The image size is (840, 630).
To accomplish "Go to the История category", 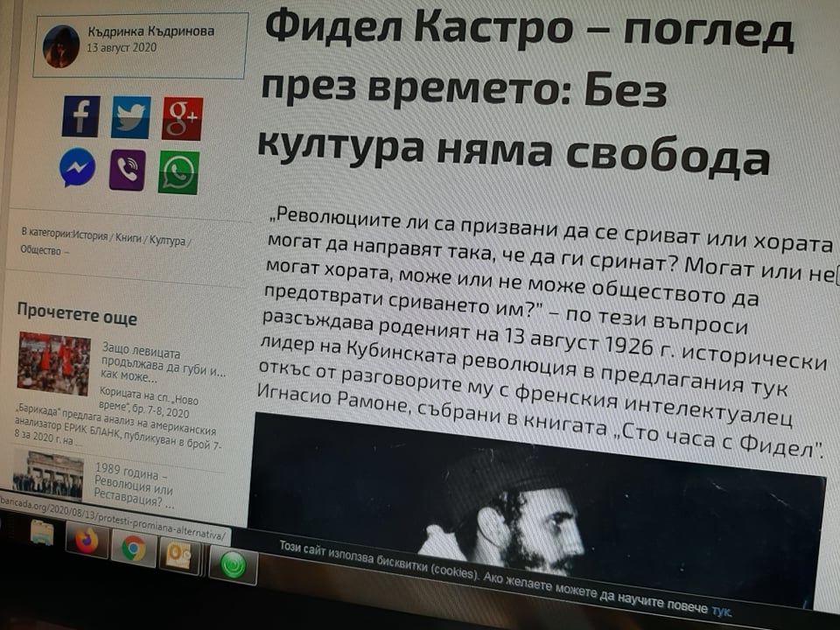I will 90,234.
